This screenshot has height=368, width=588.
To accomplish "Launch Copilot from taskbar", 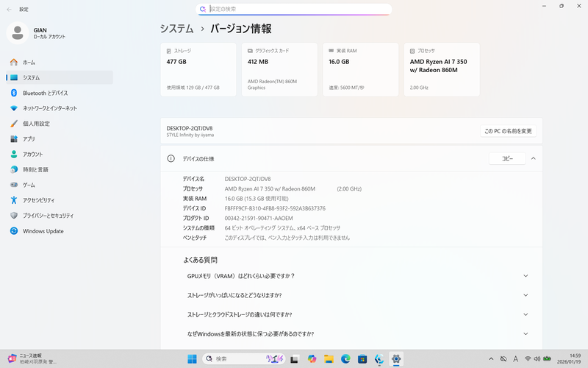I will 312,359.
